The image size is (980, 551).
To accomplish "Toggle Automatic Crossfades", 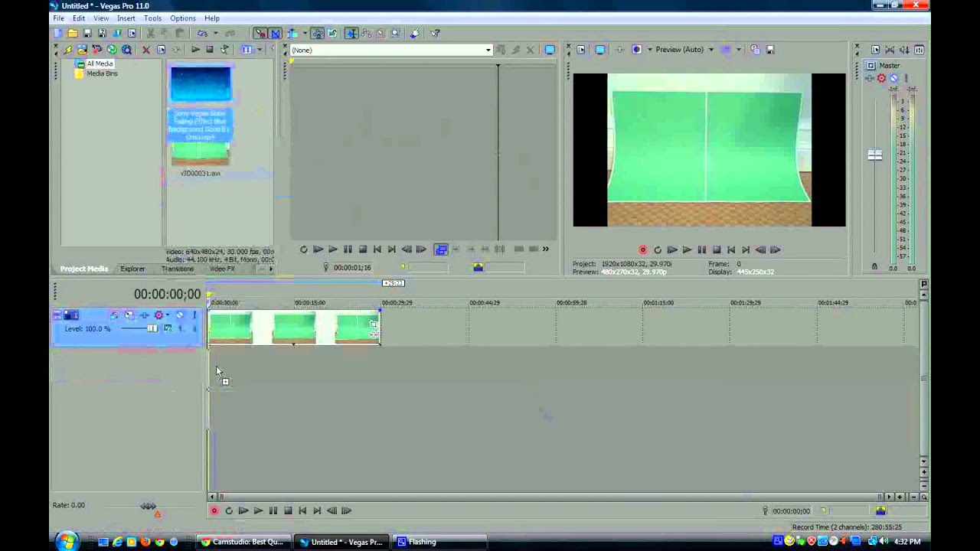I will (276, 33).
